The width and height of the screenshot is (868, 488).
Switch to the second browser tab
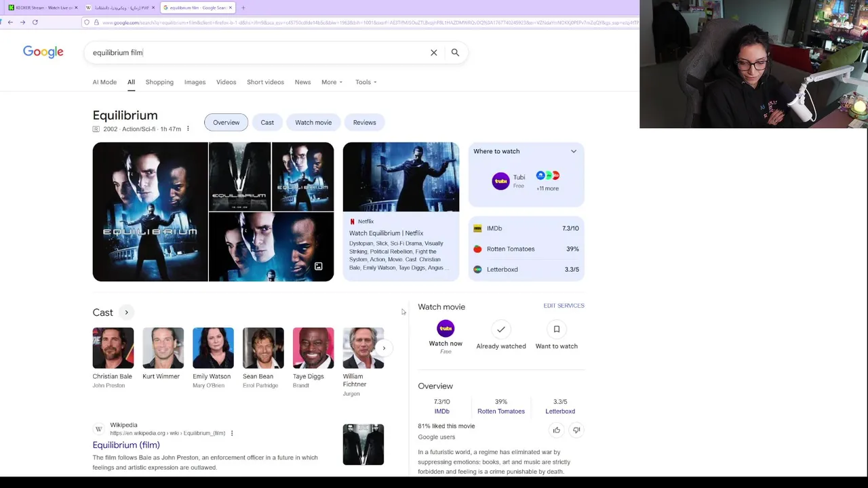click(x=119, y=7)
